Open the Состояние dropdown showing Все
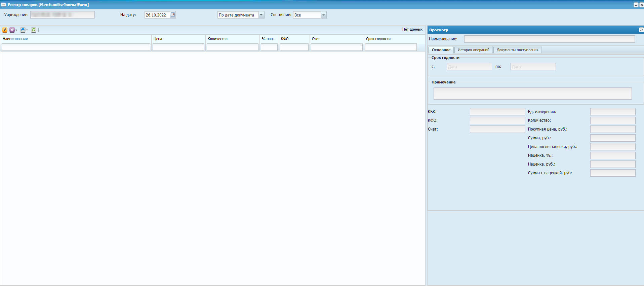Image resolution: width=644 pixels, height=286 pixels. point(323,15)
